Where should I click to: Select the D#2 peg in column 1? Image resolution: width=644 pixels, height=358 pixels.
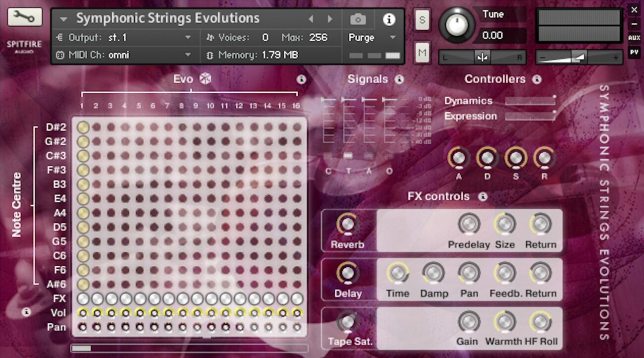[83, 127]
